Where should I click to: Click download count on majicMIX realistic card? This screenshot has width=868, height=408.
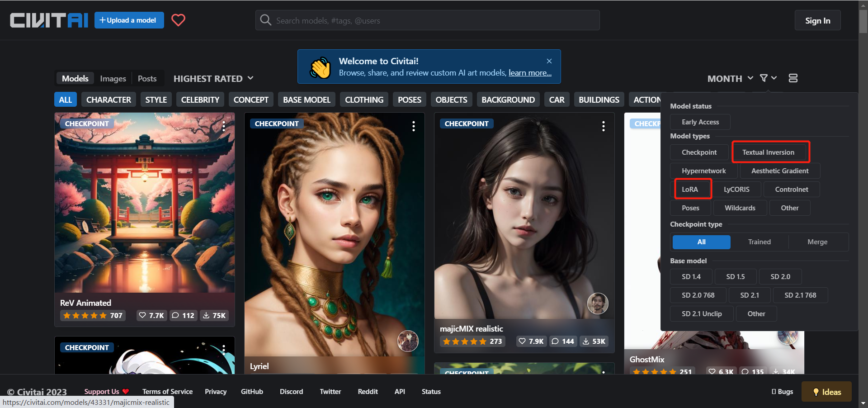594,341
